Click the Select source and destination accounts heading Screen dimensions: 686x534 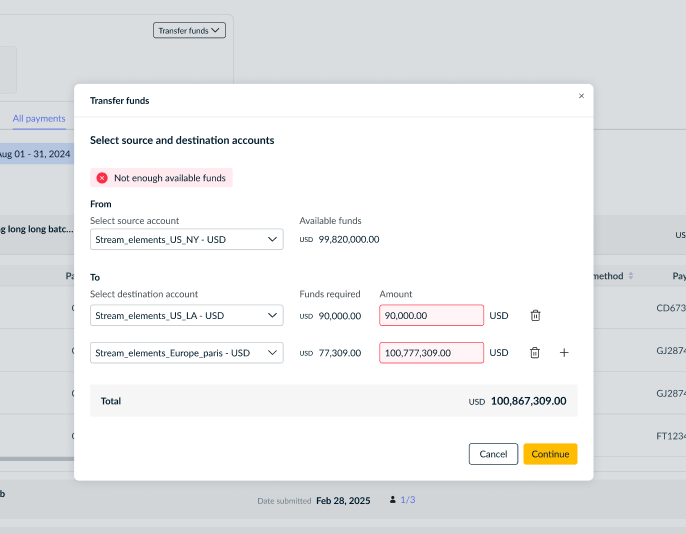pos(182,140)
